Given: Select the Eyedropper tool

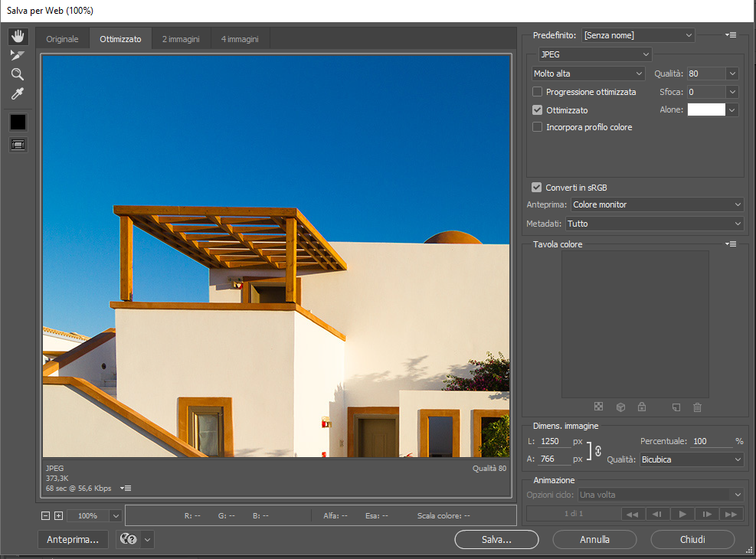Looking at the screenshot, I should click(17, 94).
